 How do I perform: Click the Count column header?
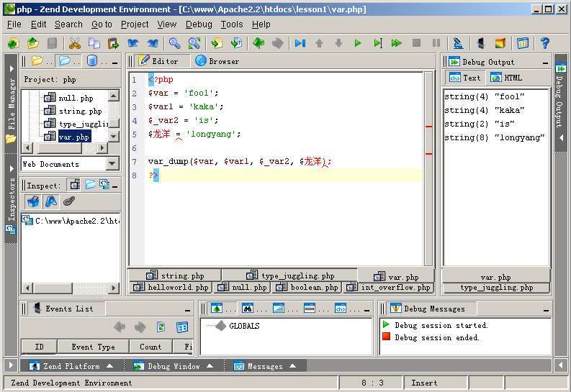[x=150, y=347]
